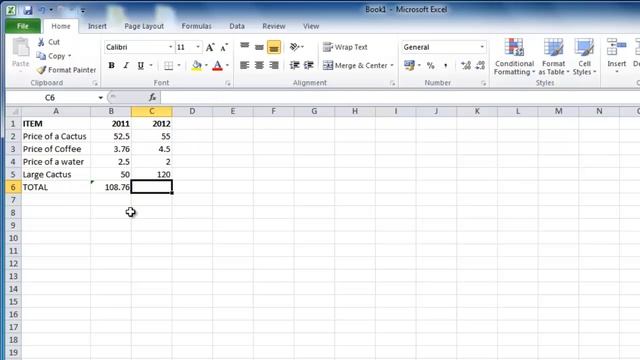Open Cell Styles gallery
The image size is (640, 360).
584,57
